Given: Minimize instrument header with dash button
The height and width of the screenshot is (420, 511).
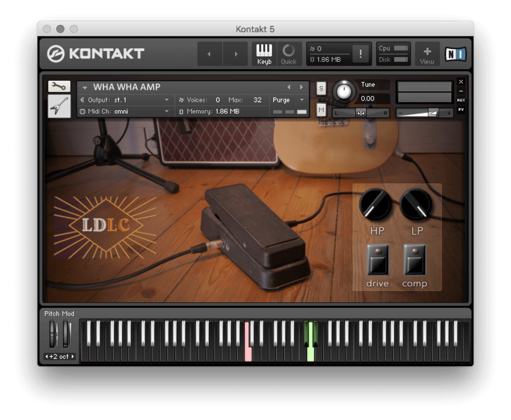Looking at the screenshot, I should click(461, 91).
